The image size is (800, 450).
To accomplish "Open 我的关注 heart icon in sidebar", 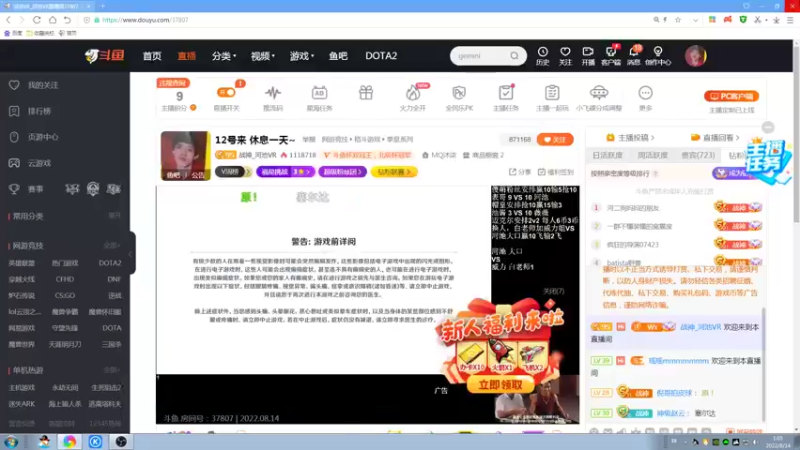I will pos(14,85).
